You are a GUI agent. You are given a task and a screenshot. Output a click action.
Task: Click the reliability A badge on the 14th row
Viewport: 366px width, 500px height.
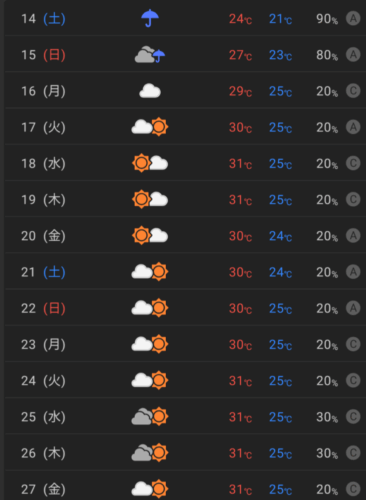coord(353,18)
